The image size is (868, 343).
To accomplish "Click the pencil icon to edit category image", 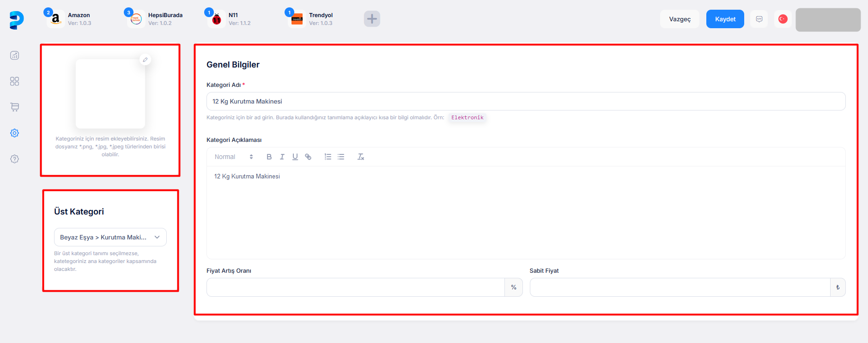I will (145, 60).
